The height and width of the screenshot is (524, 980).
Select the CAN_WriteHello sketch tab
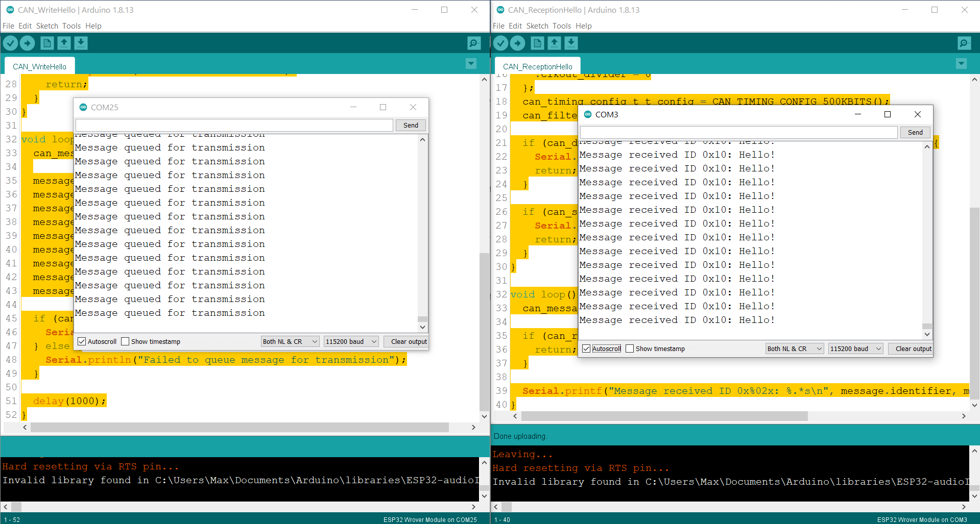coord(39,66)
